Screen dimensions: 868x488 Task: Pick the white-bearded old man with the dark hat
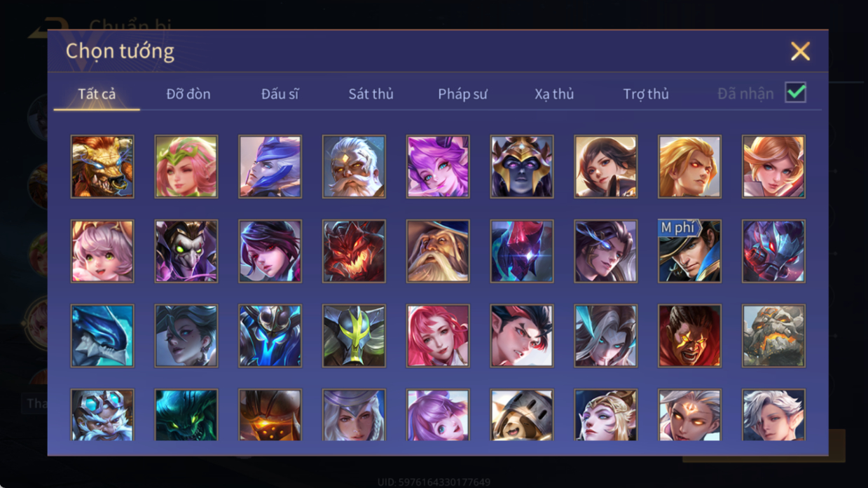[x=438, y=251]
